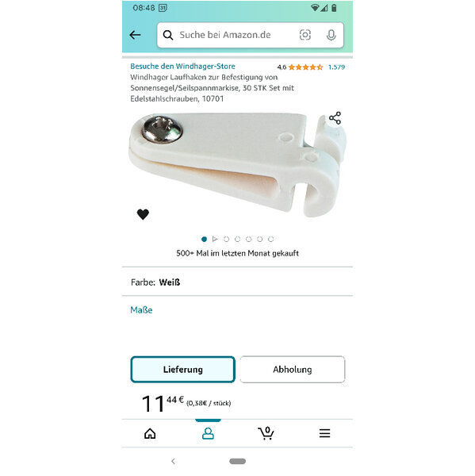Open the shopping cart icon
Image resolution: width=475 pixels, height=476 pixels.
266,433
